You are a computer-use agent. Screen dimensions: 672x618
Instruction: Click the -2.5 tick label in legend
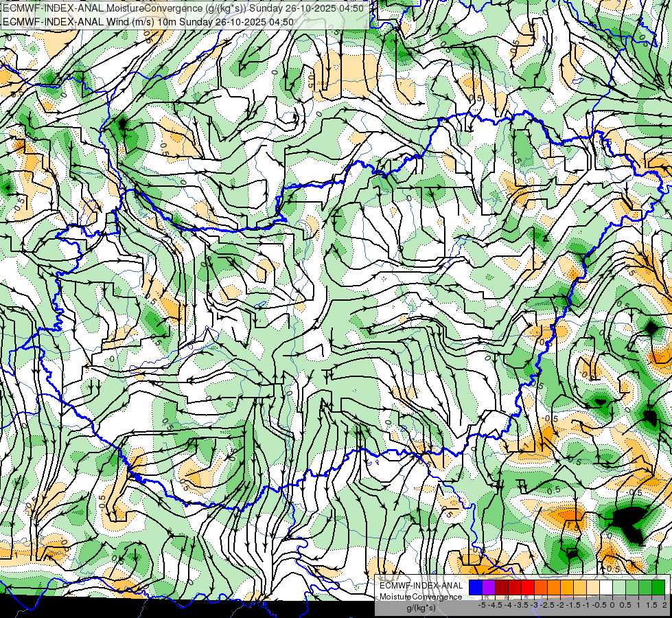[x=547, y=605]
